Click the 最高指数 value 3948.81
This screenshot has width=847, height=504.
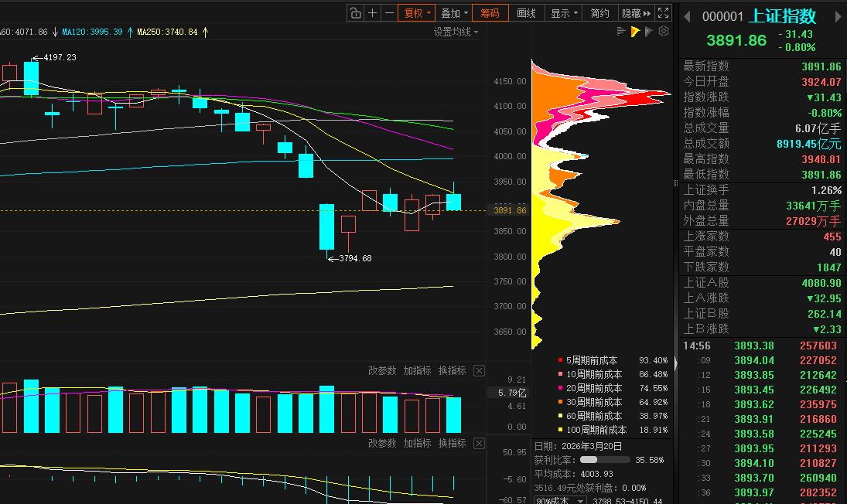[821, 159]
